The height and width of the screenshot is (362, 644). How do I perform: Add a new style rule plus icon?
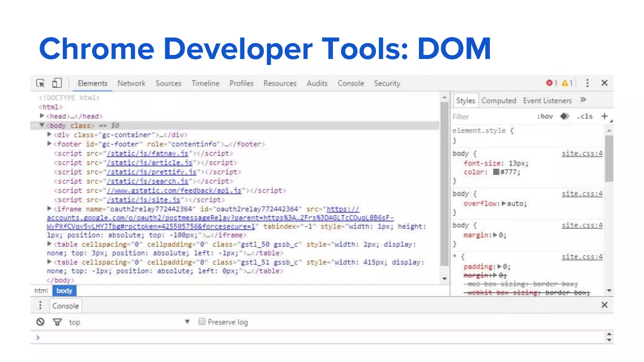click(x=604, y=116)
